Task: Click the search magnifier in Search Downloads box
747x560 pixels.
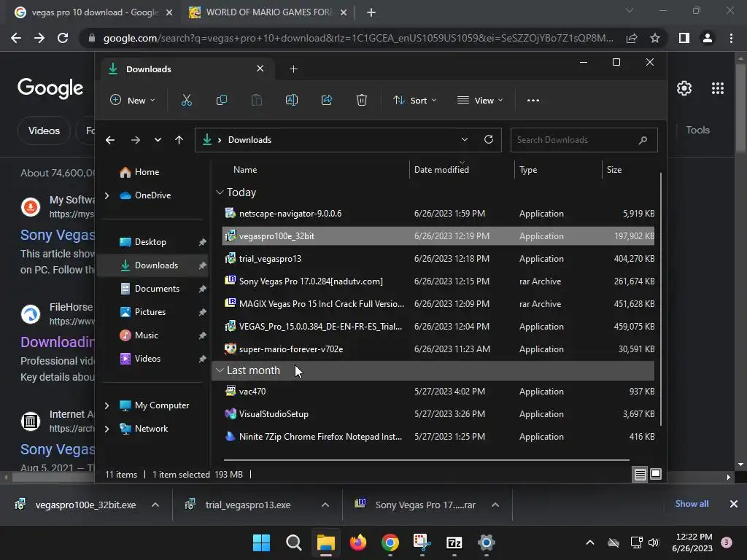Action: 643,140
